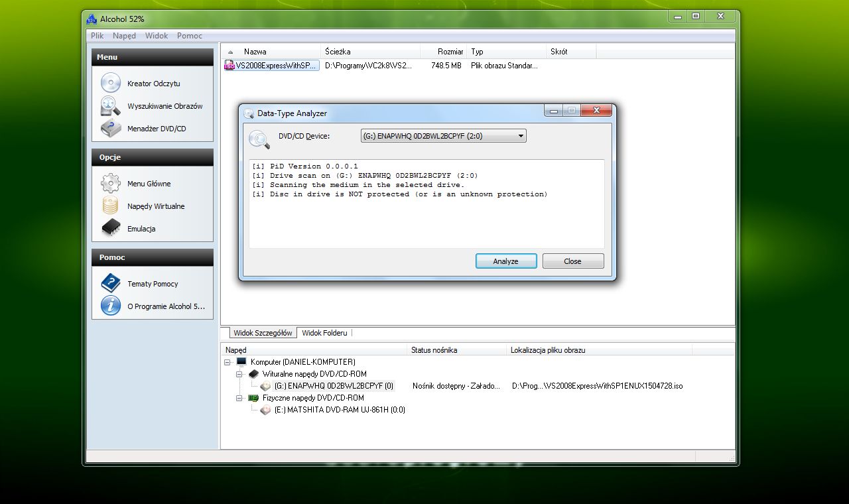Image resolution: width=849 pixels, height=504 pixels.
Task: Click 'Disc in drive is NOT protected' log line
Action: coord(400,194)
